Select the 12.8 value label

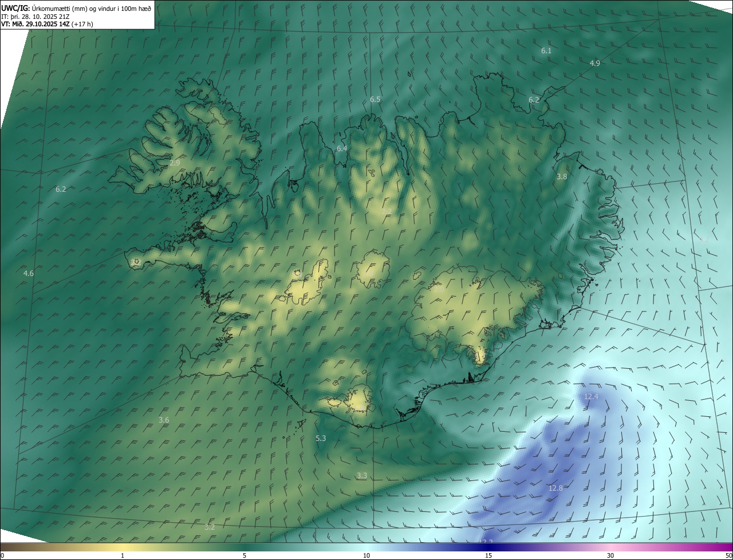pyautogui.click(x=555, y=488)
